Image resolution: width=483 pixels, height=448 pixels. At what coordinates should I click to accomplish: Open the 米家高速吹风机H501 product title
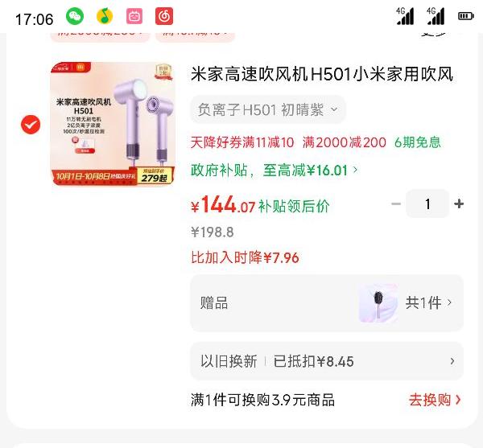[322, 74]
